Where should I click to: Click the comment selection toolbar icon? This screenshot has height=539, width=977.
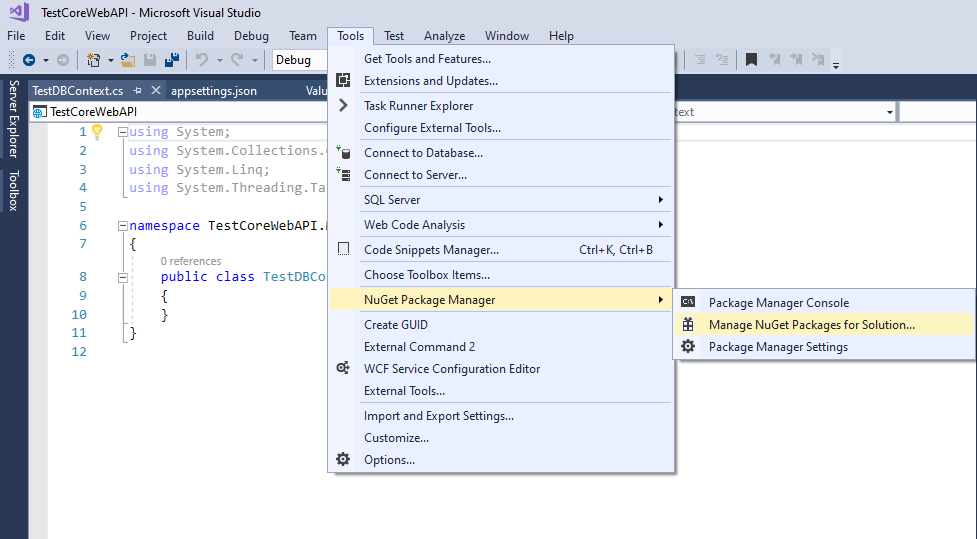pos(722,60)
